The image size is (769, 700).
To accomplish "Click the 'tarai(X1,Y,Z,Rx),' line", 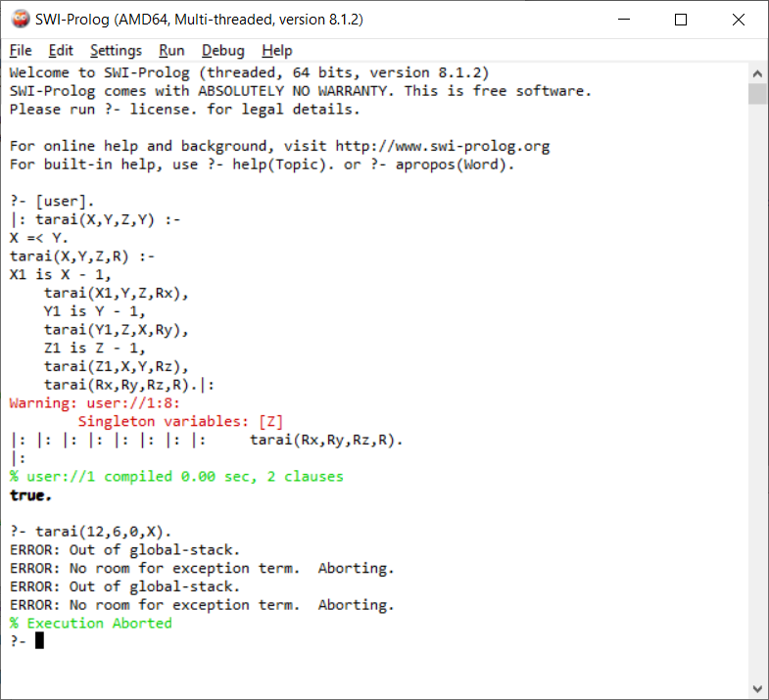I will point(117,293).
